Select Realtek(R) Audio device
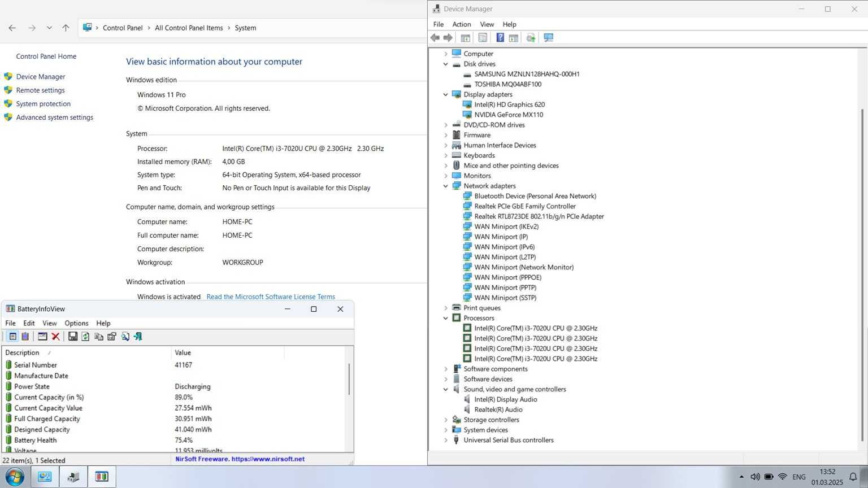The image size is (868, 488). click(498, 409)
